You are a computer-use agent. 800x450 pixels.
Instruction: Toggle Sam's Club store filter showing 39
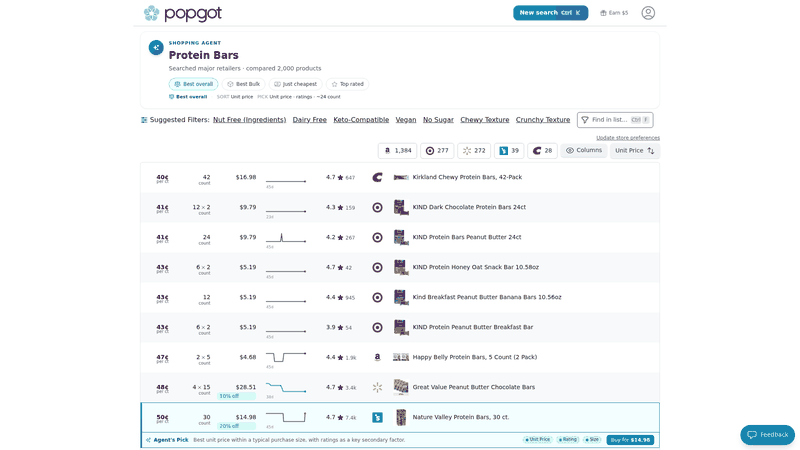509,151
